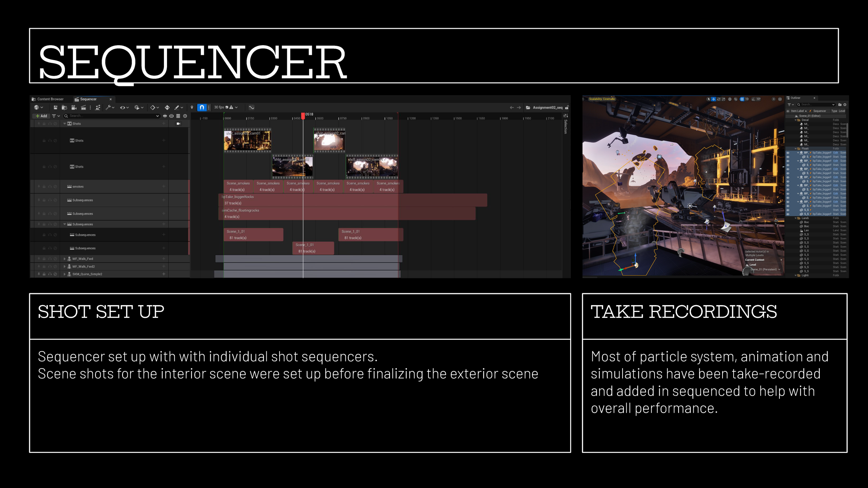Click Scalability: Cinematic label button

point(602,99)
